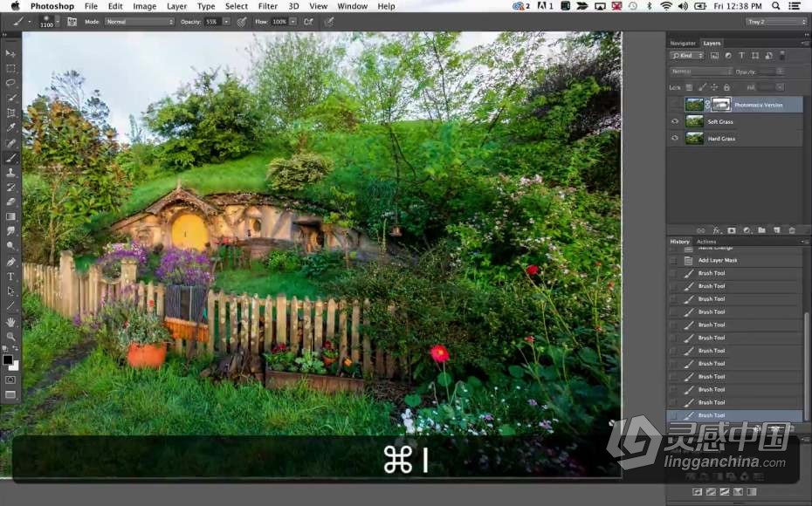Select the Eyedropper tool
This screenshot has width=812, height=506.
point(10,127)
